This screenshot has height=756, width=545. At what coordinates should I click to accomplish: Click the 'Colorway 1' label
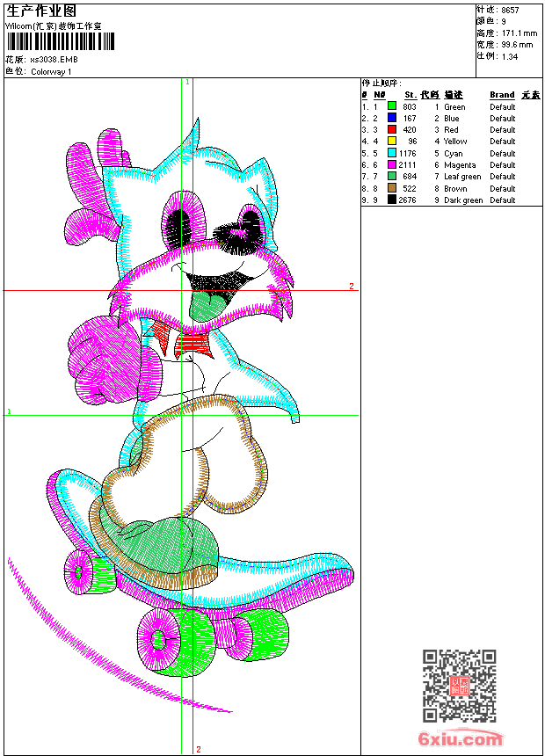click(51, 72)
